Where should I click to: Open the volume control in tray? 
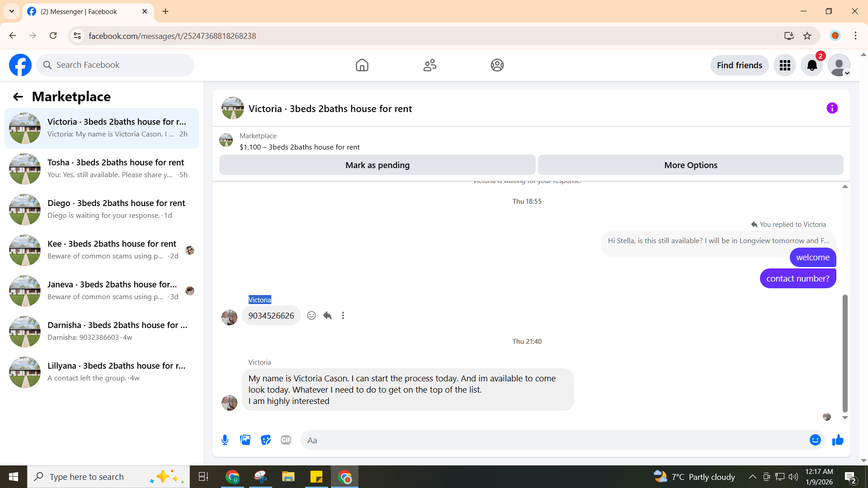[793, 477]
